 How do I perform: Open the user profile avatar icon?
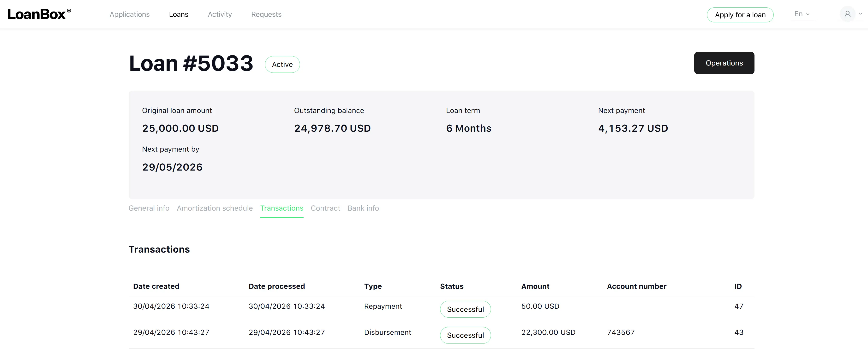pyautogui.click(x=847, y=14)
